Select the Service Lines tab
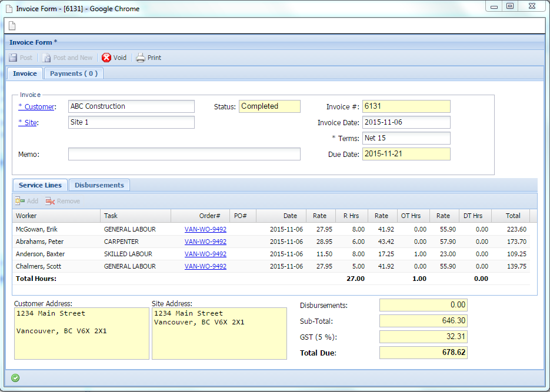The height and width of the screenshot is (392, 550). coord(39,185)
